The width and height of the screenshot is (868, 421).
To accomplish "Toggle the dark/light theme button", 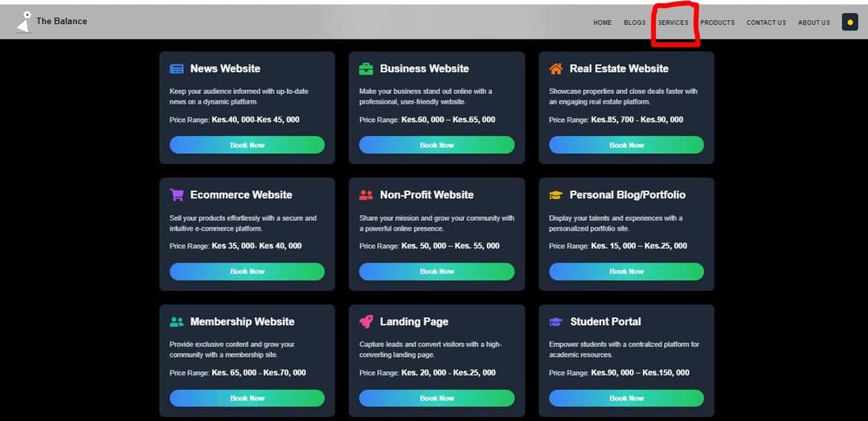I will (850, 22).
